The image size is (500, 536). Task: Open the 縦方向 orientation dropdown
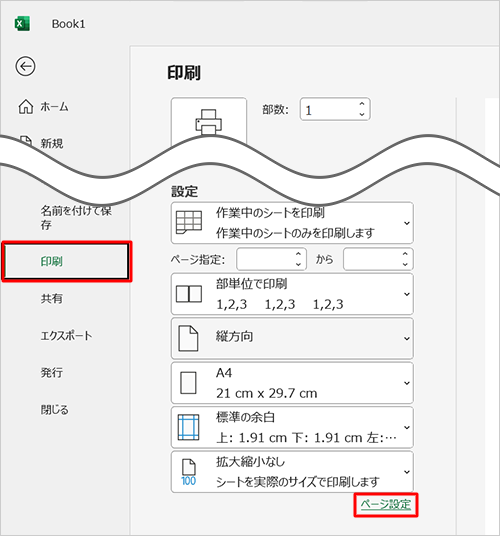tap(292, 338)
